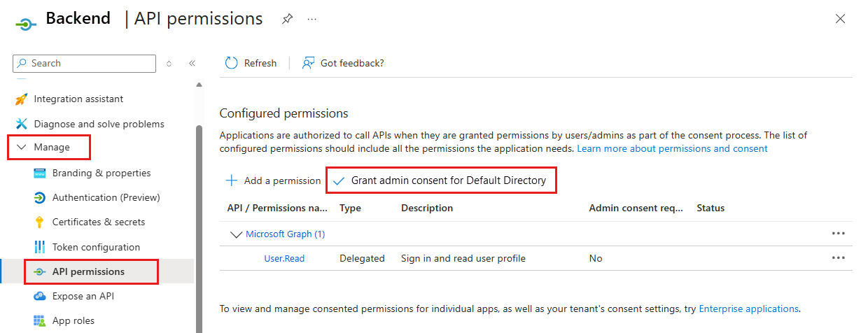Collapse the Manage section chevron

pos(21,148)
